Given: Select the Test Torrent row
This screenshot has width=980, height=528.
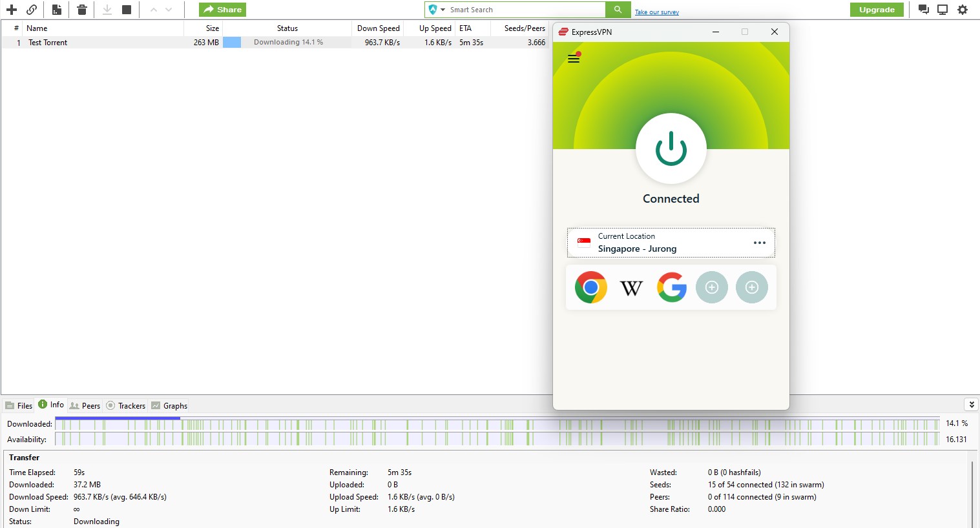Looking at the screenshot, I should click(x=275, y=43).
